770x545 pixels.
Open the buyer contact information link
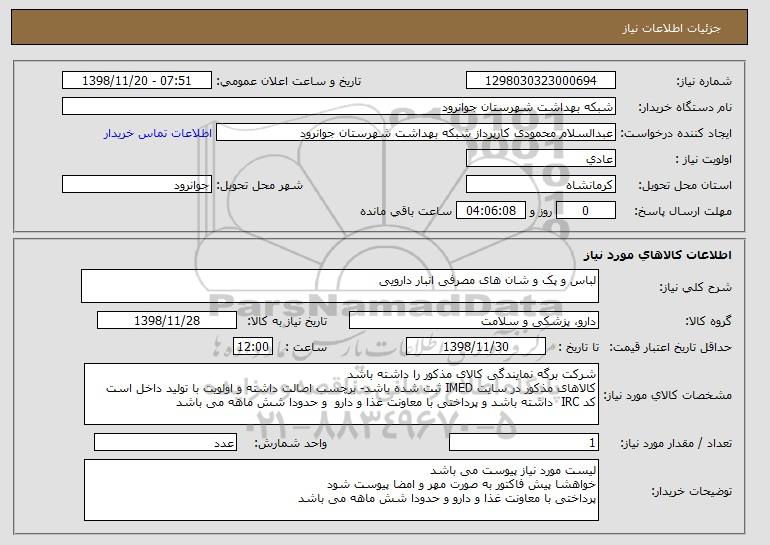point(158,133)
